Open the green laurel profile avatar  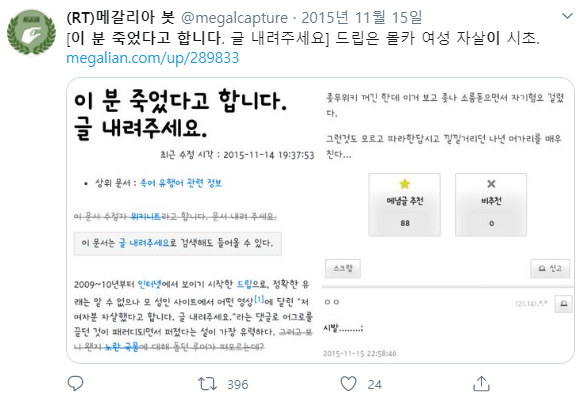tap(31, 32)
